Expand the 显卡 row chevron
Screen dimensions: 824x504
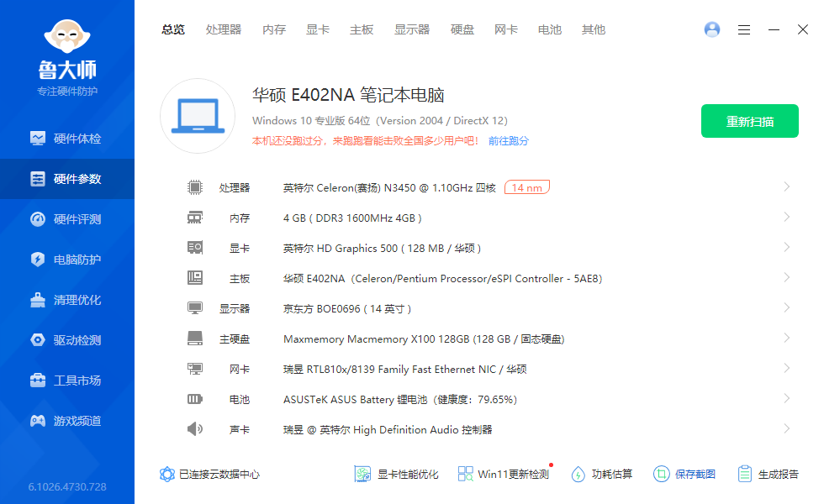pyautogui.click(x=787, y=247)
